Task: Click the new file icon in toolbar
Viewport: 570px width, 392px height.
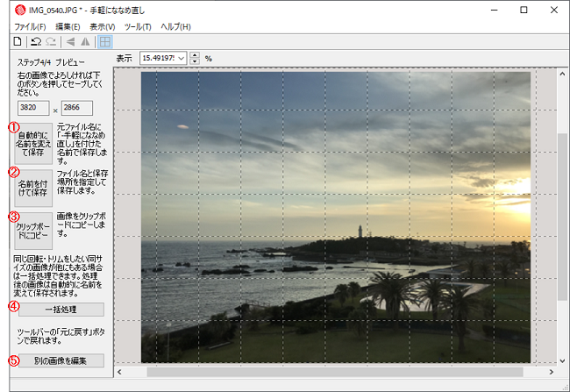Action: tap(17, 41)
